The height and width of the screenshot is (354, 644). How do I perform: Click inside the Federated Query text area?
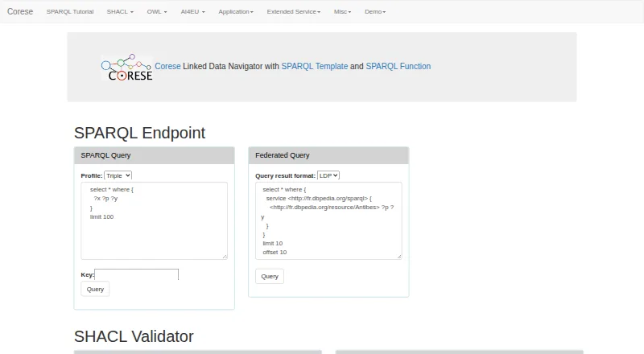coord(328,221)
